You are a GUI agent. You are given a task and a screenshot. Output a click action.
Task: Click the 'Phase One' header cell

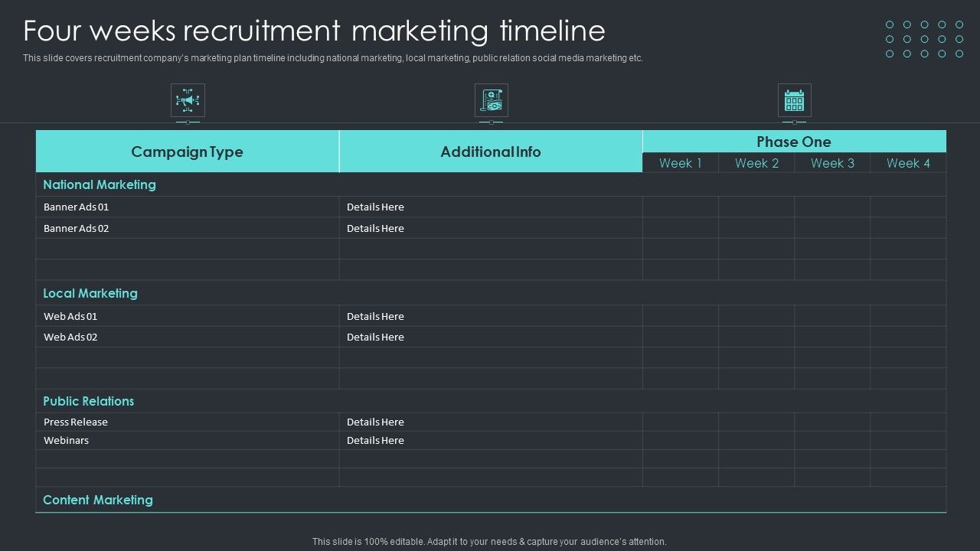click(x=794, y=142)
